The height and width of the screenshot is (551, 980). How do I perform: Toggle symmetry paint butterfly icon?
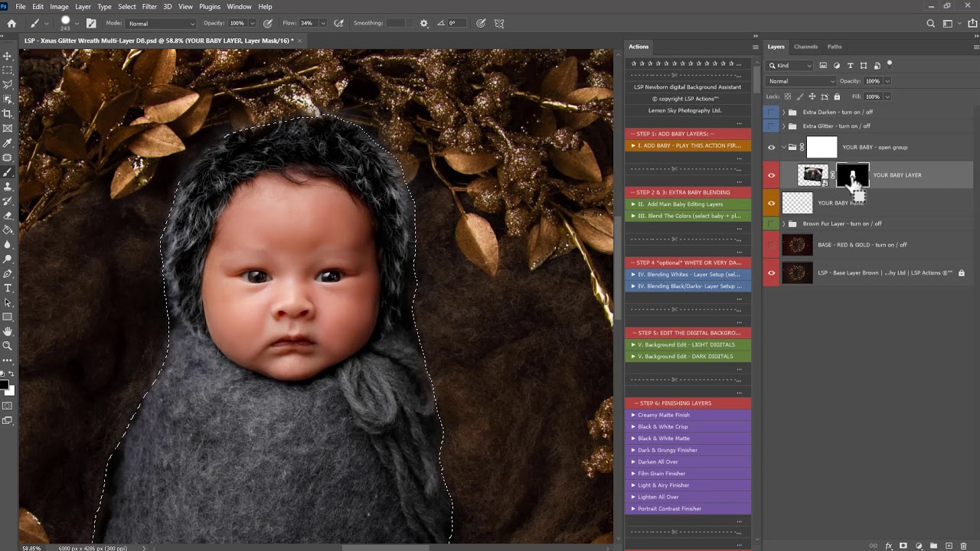(x=499, y=24)
